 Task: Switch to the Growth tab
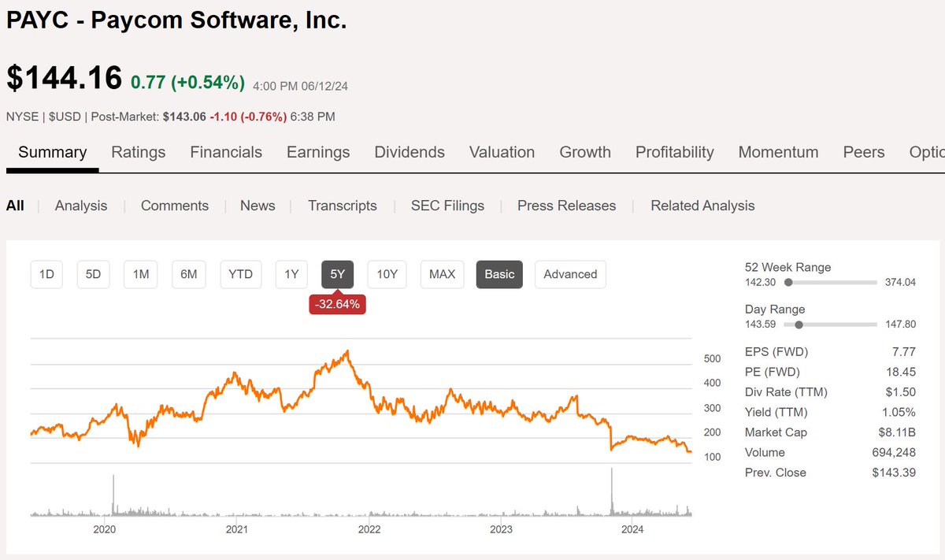pos(585,152)
